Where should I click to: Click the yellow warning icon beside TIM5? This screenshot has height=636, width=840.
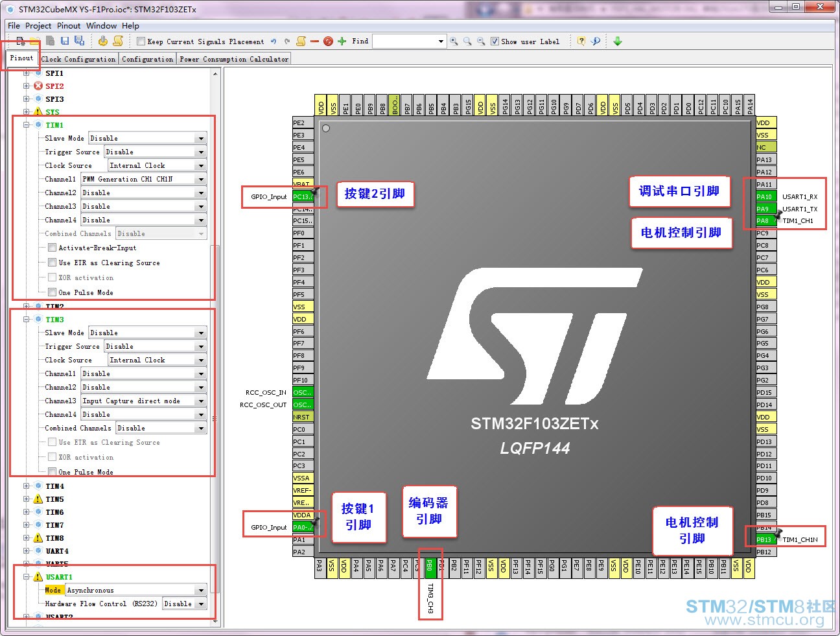pos(38,499)
